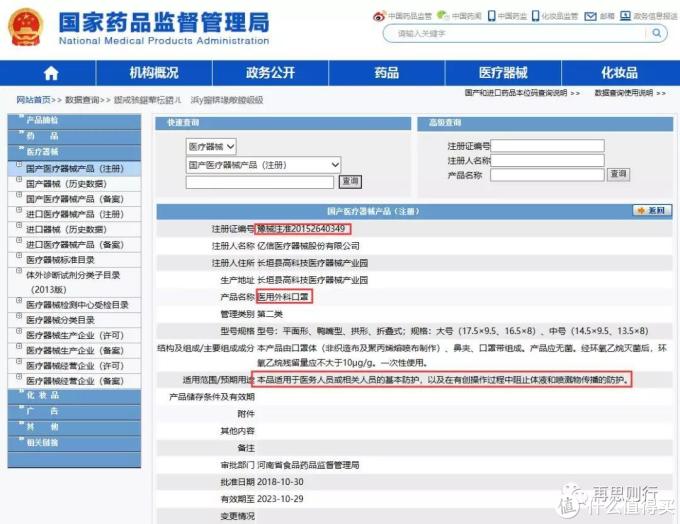
Task: Open 国产和进口药品本位码查询说明 link
Action: tap(516, 93)
